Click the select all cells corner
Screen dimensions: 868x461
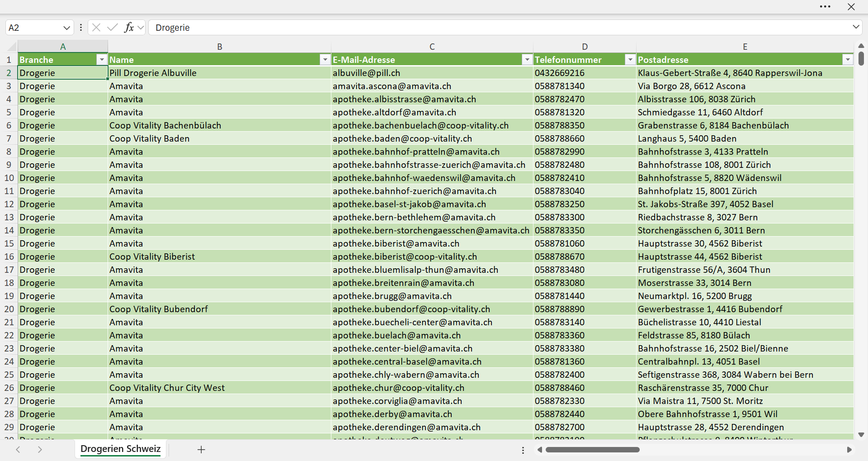coord(11,46)
